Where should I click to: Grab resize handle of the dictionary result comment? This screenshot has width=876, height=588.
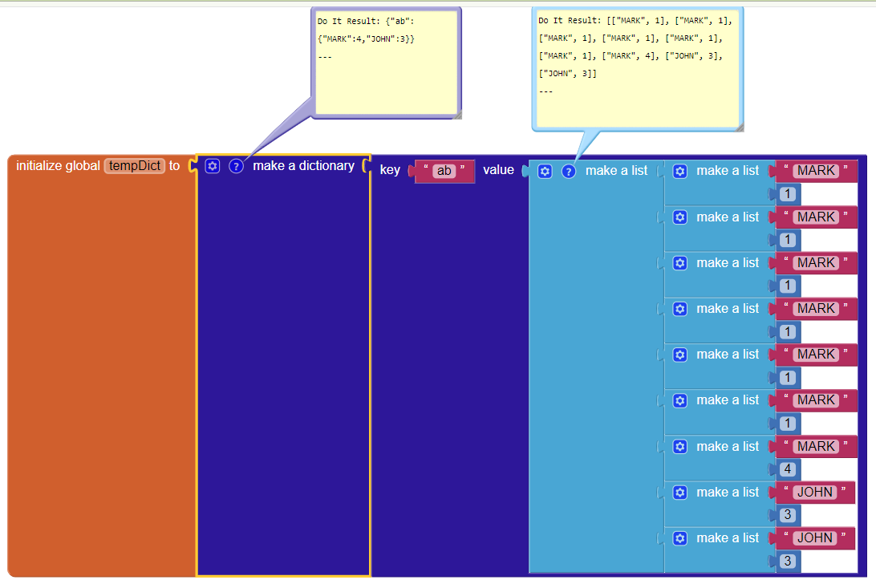456,114
